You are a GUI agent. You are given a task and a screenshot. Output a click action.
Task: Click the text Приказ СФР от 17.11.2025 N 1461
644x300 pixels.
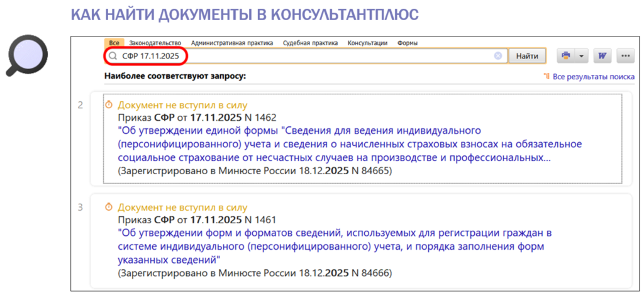click(197, 220)
